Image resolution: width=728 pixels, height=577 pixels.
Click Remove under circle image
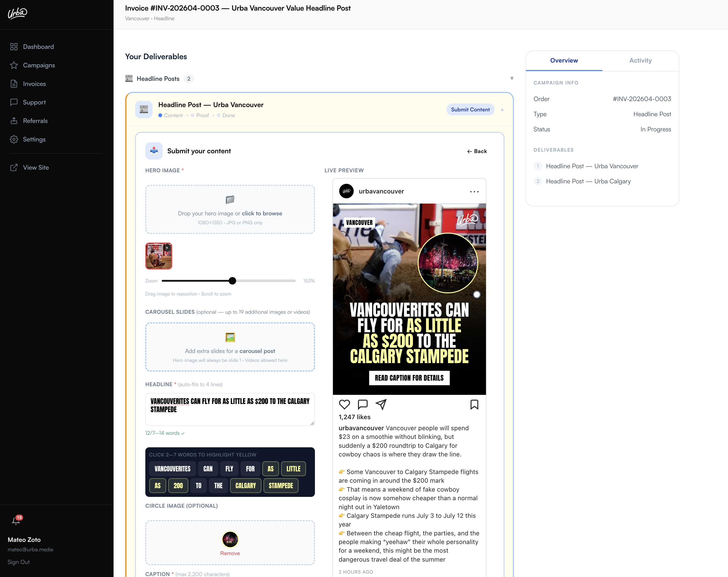pos(230,553)
